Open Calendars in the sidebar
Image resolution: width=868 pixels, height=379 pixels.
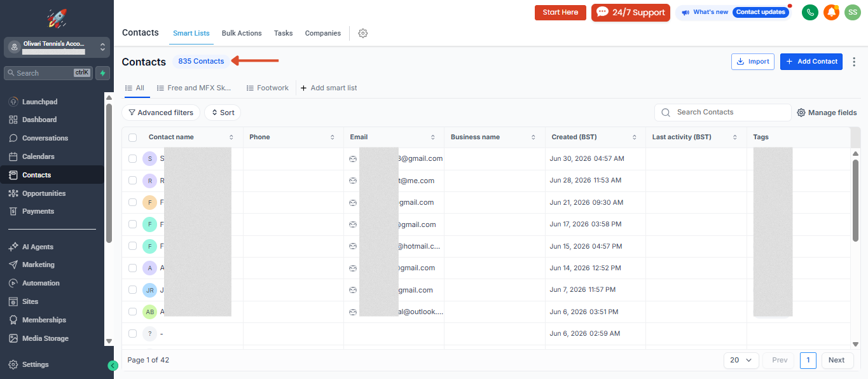(38, 156)
